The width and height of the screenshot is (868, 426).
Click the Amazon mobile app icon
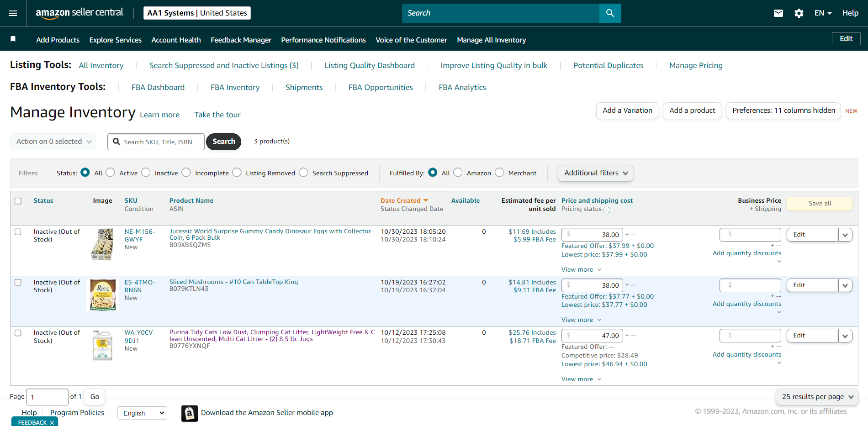click(190, 413)
